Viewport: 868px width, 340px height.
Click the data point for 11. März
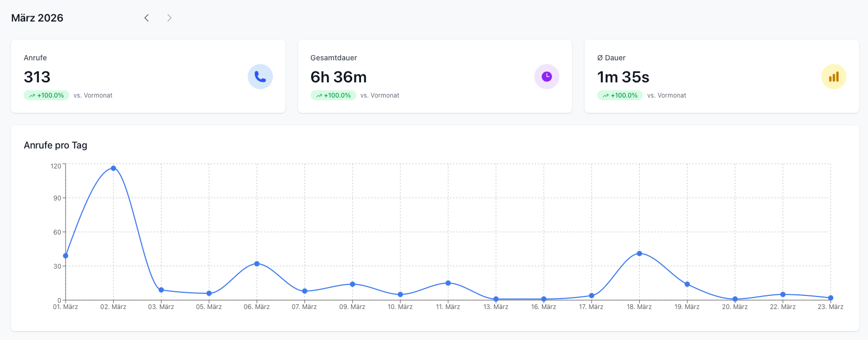tap(448, 283)
